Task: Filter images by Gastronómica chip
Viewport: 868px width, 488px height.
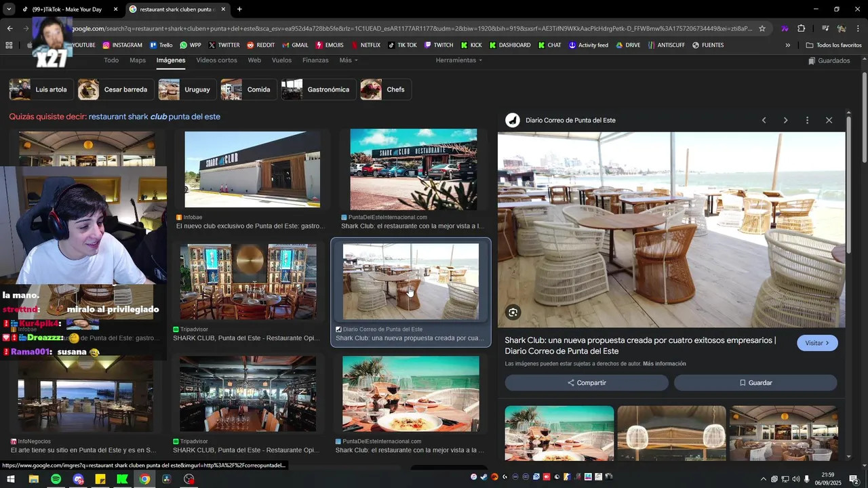Action: point(319,89)
